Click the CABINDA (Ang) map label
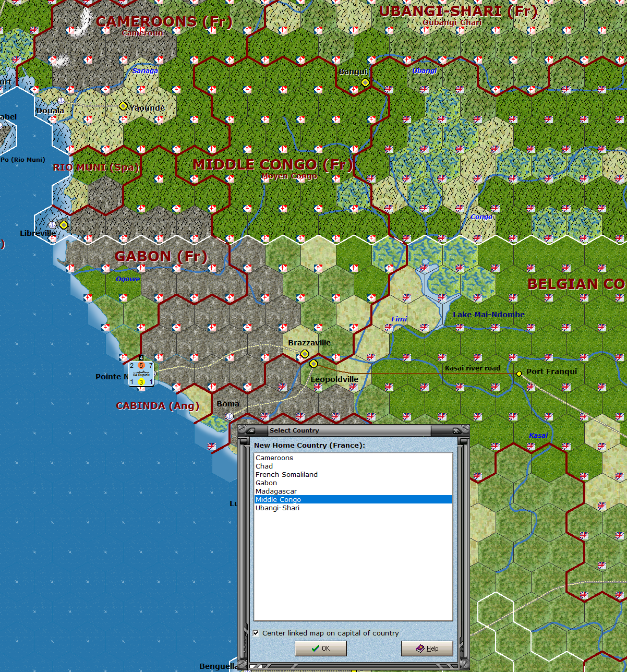The width and height of the screenshot is (627, 672). 158,405
